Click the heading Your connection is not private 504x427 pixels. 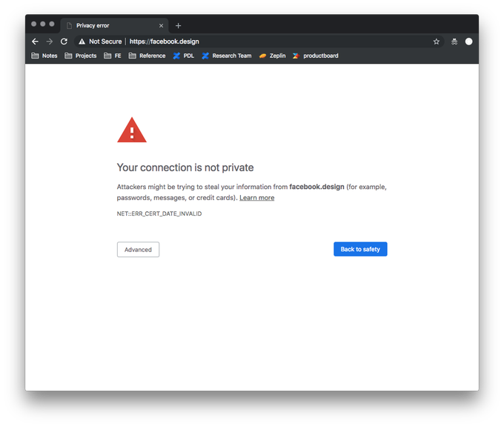(185, 168)
